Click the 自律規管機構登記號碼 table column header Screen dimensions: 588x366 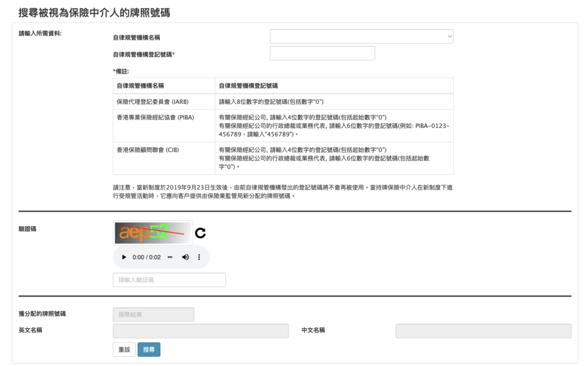click(249, 85)
